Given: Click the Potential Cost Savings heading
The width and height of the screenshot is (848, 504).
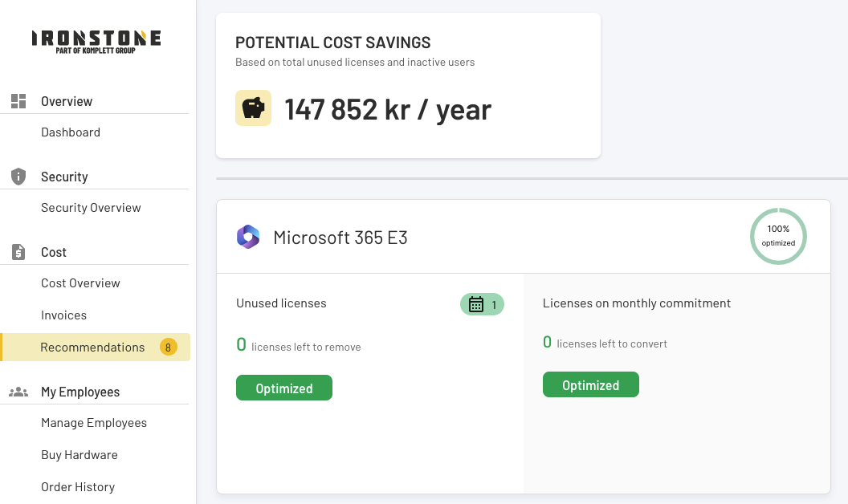Looking at the screenshot, I should [332, 43].
